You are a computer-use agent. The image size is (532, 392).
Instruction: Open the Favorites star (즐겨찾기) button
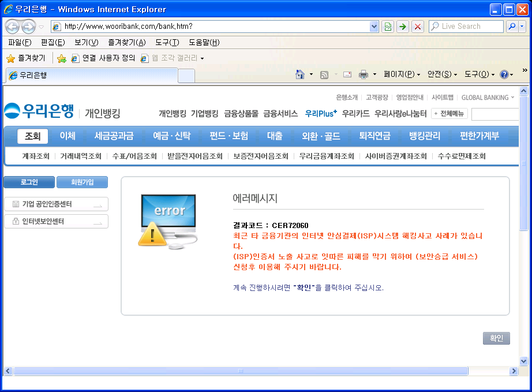[26, 58]
